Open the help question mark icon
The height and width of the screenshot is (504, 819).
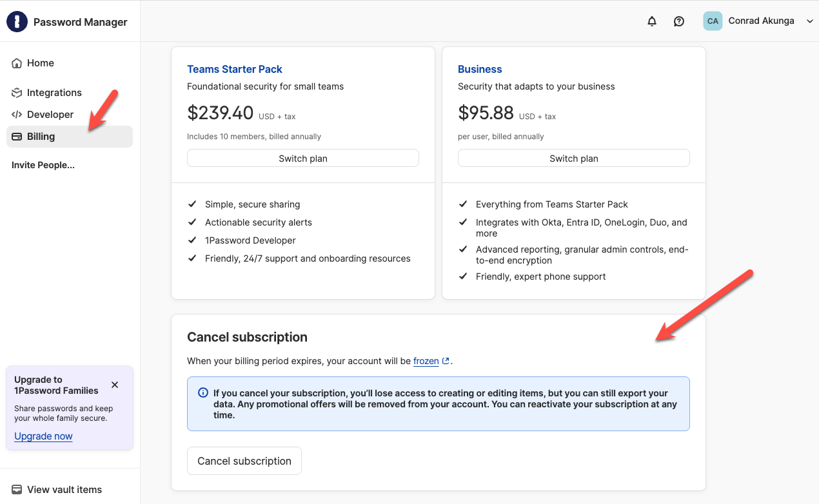click(x=679, y=21)
